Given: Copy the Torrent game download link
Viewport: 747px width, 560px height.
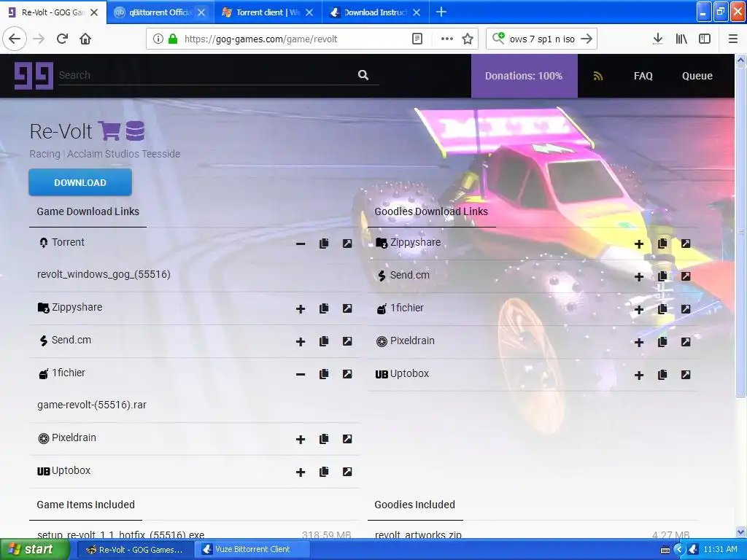Looking at the screenshot, I should pos(324,244).
